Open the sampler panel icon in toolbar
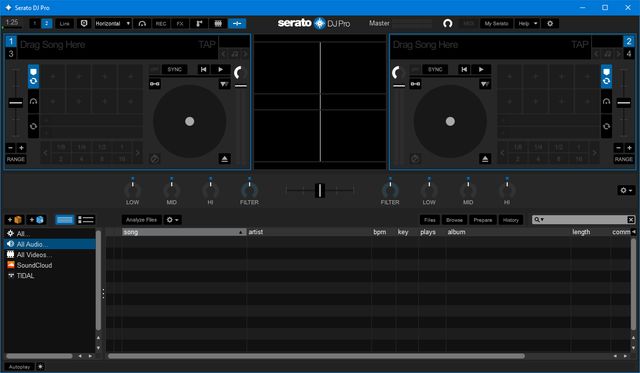The image size is (640, 373). tap(199, 24)
